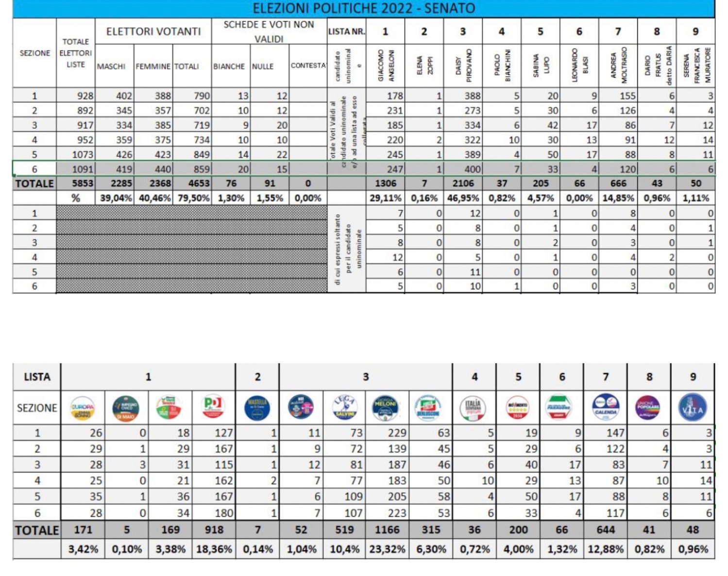
Task: Click the VITA party logo
Action: pyautogui.click(x=693, y=408)
